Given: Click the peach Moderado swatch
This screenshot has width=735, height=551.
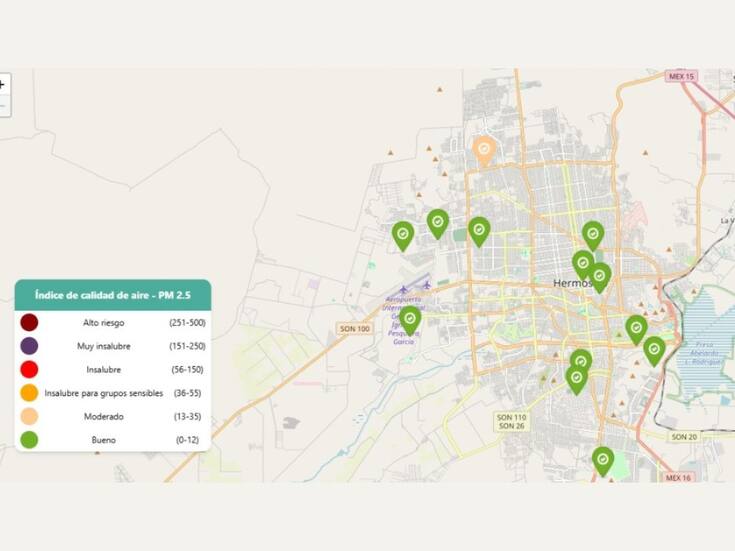Looking at the screenshot, I should tap(29, 416).
